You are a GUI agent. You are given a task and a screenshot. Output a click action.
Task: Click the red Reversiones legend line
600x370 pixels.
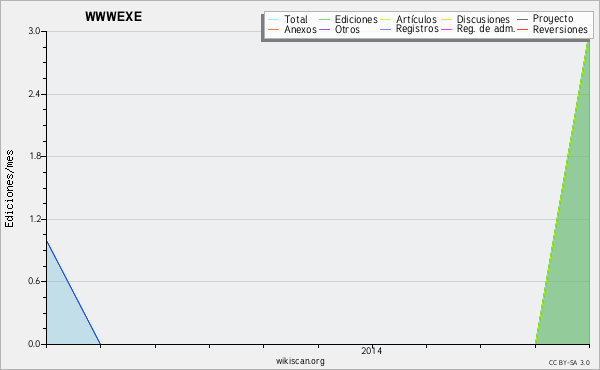522,29
